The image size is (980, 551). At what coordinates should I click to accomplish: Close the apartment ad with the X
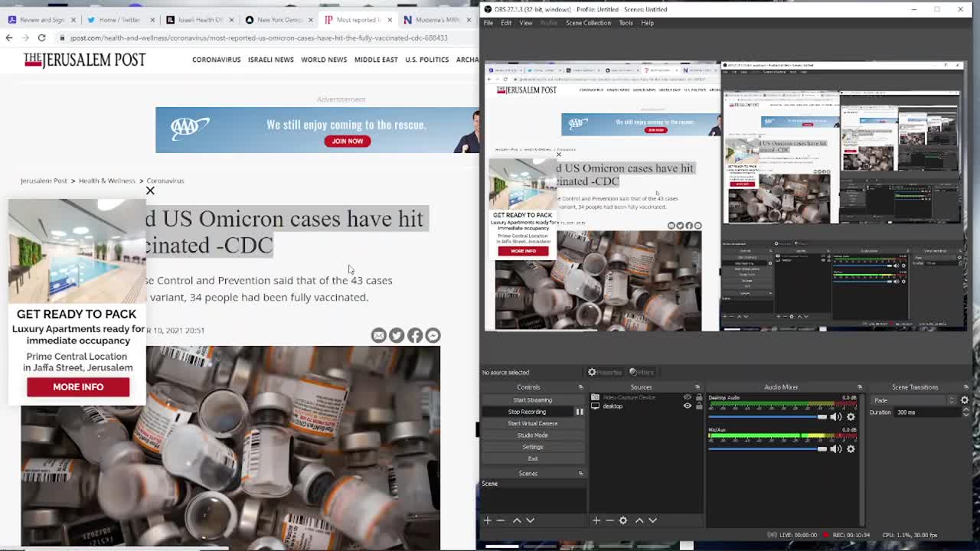pos(150,191)
